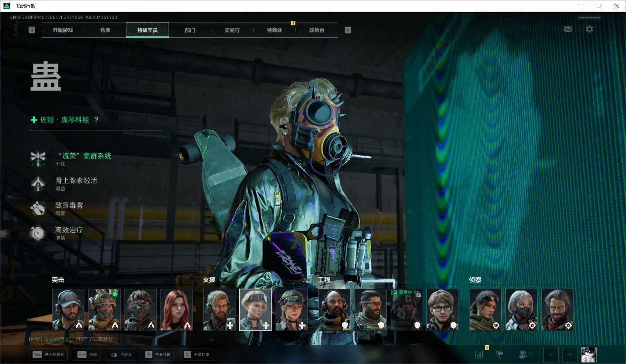Click the 致盲毒雾 skill name
The width and height of the screenshot is (626, 364).
coord(69,205)
